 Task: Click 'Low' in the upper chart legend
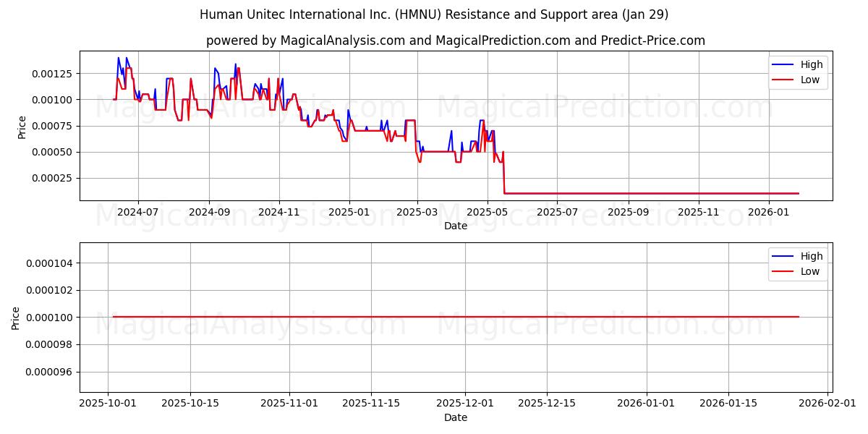coord(810,80)
